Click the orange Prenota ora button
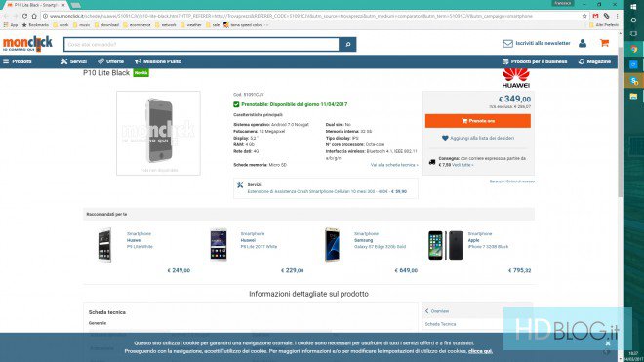 coord(478,121)
